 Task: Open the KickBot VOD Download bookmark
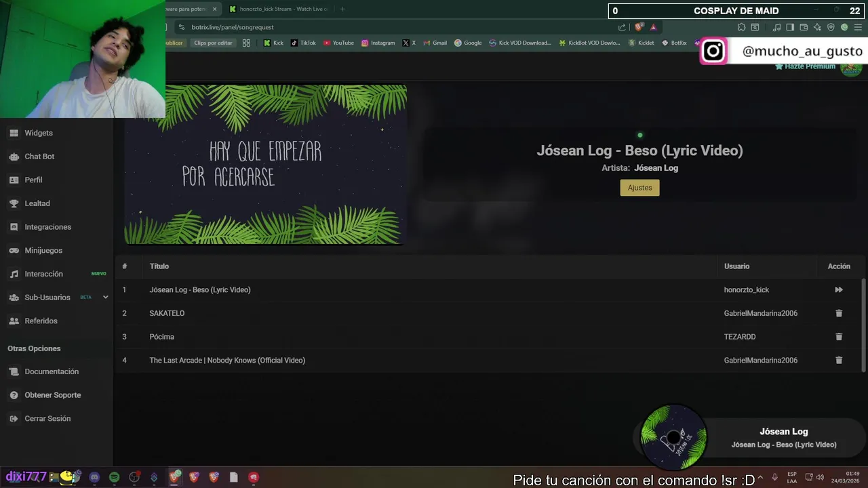[589, 43]
